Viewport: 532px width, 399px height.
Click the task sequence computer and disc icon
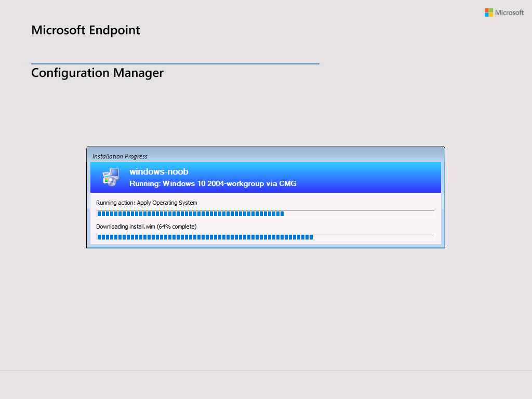(111, 178)
